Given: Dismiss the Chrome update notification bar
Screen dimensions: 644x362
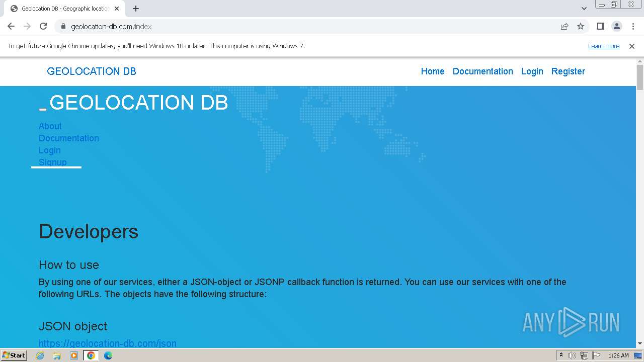Looking at the screenshot, I should [632, 46].
